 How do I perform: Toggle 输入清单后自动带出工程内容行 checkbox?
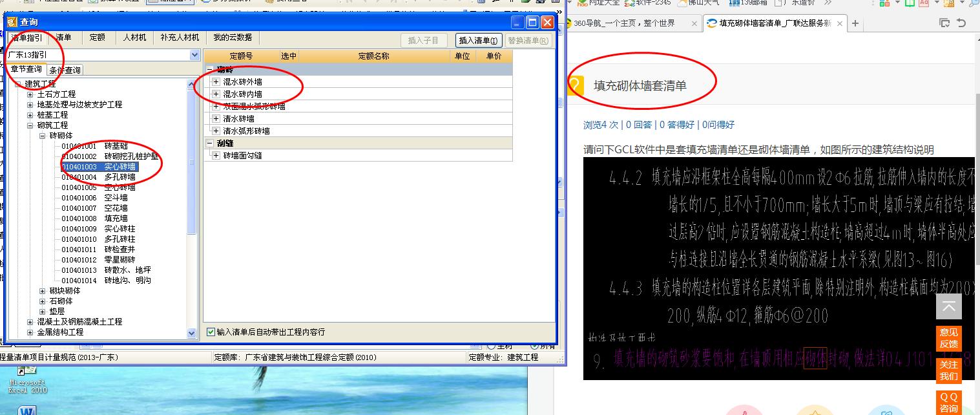click(x=211, y=332)
